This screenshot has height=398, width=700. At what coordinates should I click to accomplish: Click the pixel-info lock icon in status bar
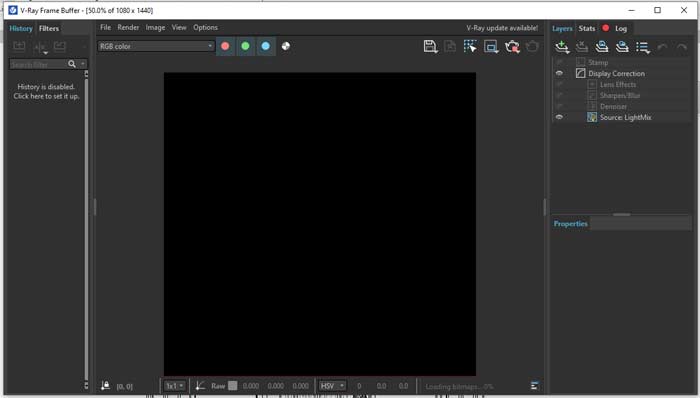[x=105, y=386]
